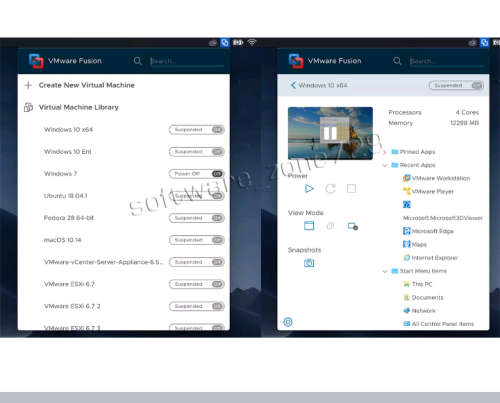Select macOS 10.14 virtual machine

63,240
